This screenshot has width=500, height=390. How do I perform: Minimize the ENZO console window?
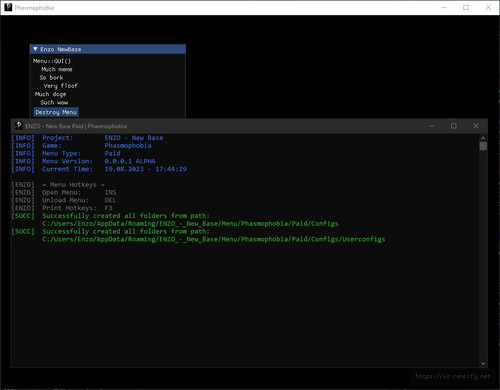point(432,126)
